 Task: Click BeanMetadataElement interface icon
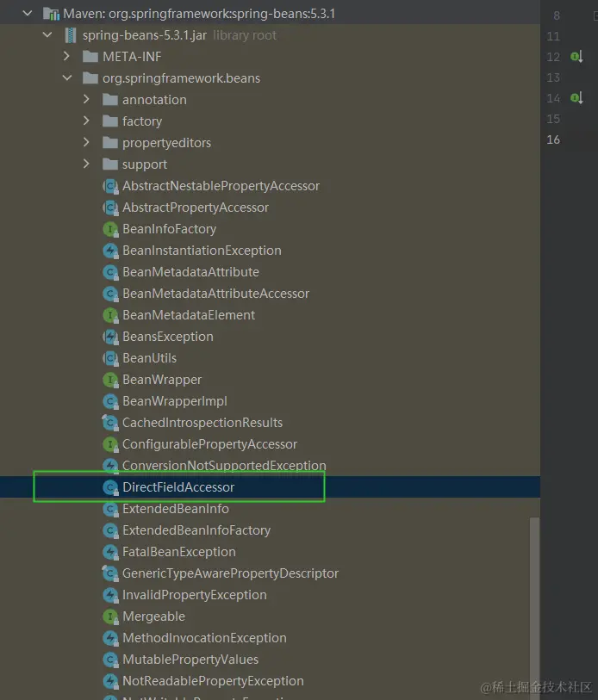pos(110,315)
